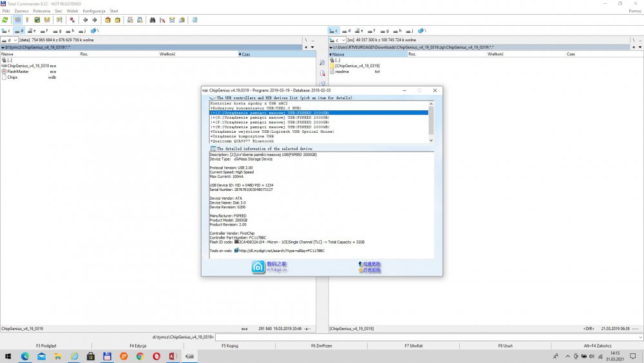Screen dimensions: 644x363
Task: Click the binoculars search files icon
Action: [x=153, y=20]
